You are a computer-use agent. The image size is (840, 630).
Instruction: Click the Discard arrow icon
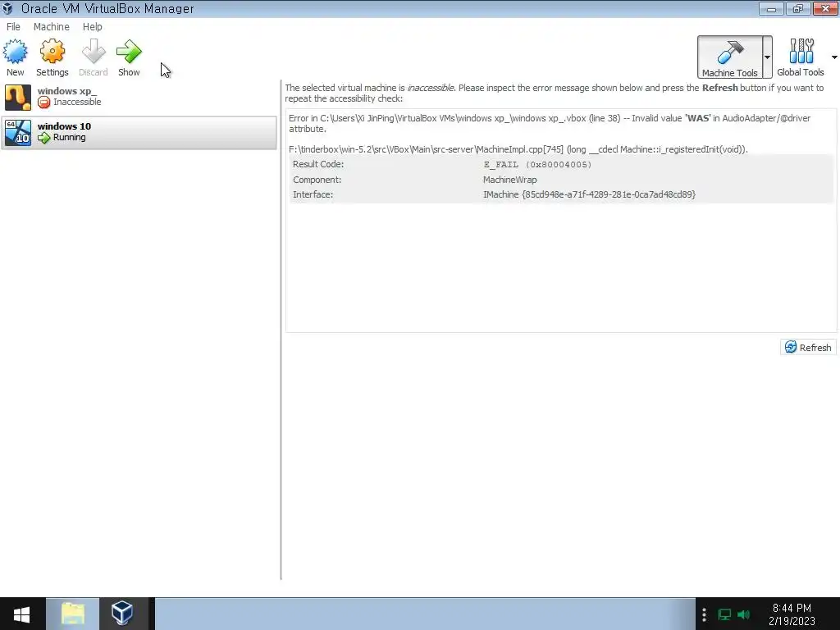point(94,52)
